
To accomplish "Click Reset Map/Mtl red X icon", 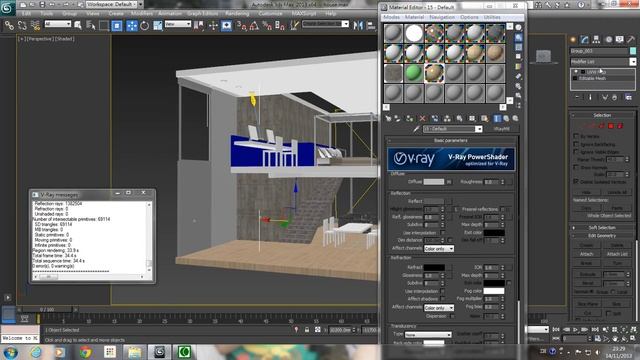I will pos(422,118).
